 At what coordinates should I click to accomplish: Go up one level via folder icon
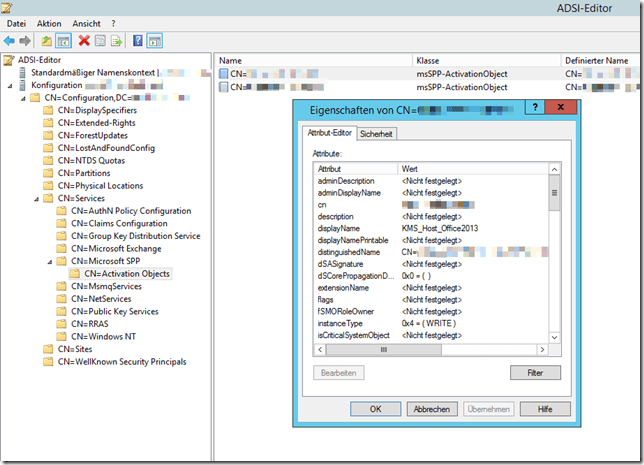[46, 41]
